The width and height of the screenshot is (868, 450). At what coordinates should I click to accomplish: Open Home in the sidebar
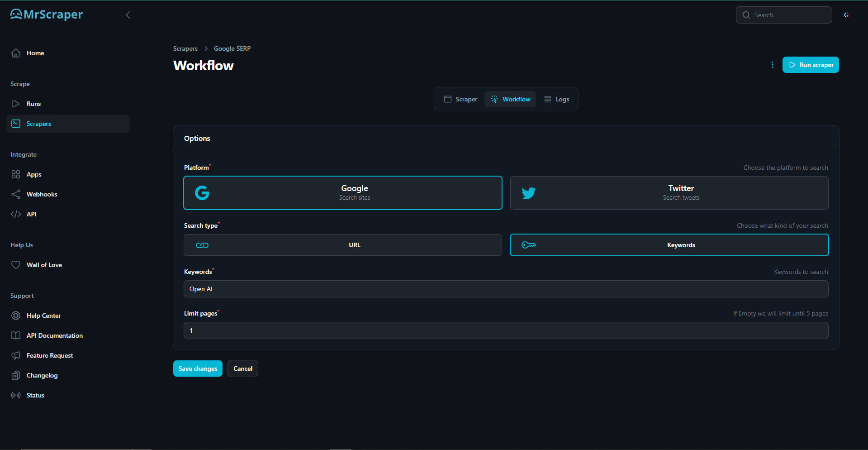tap(68, 53)
